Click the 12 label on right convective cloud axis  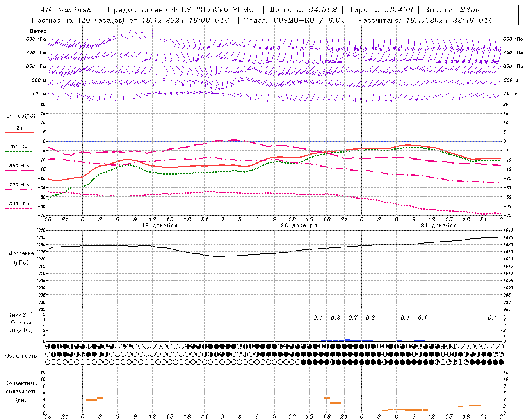506,372
